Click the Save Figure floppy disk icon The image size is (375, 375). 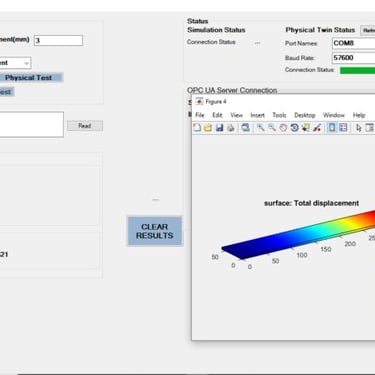pyautogui.click(x=219, y=128)
